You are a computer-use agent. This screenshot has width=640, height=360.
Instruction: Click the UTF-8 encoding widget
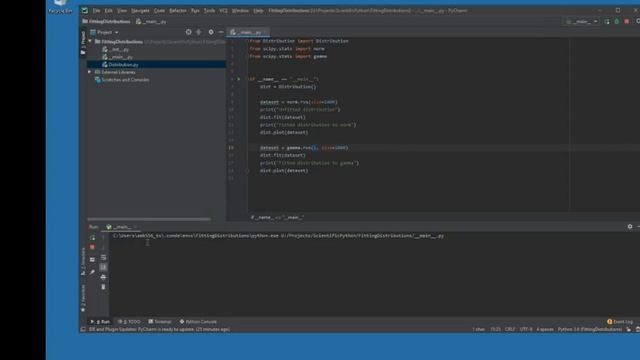click(x=526, y=329)
